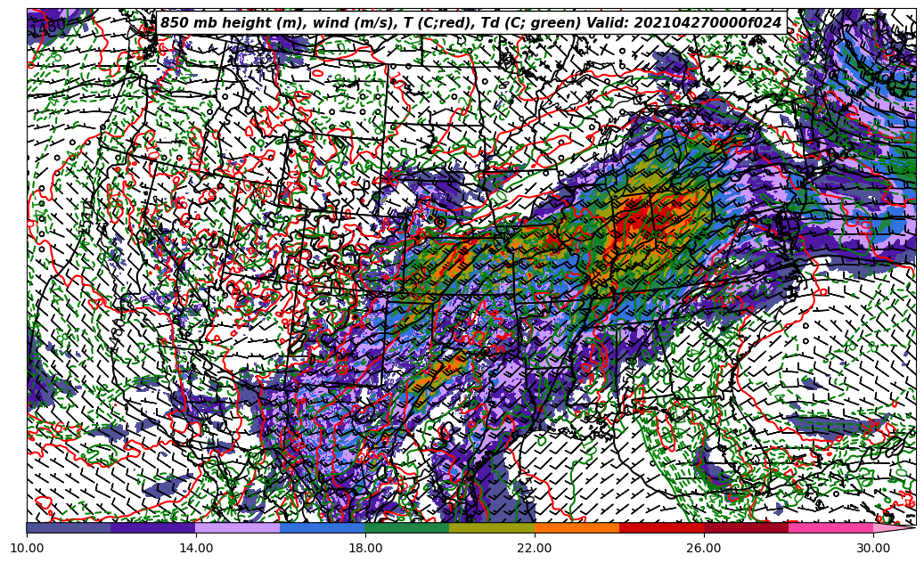
Task: Select the light purple 14–16 colorbar segment
Action: (238, 527)
